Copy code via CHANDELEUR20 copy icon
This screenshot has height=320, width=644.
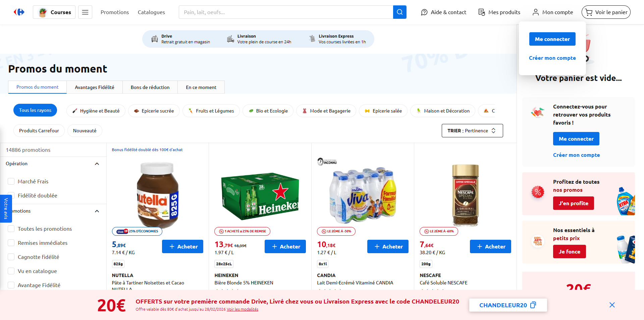[x=533, y=305]
